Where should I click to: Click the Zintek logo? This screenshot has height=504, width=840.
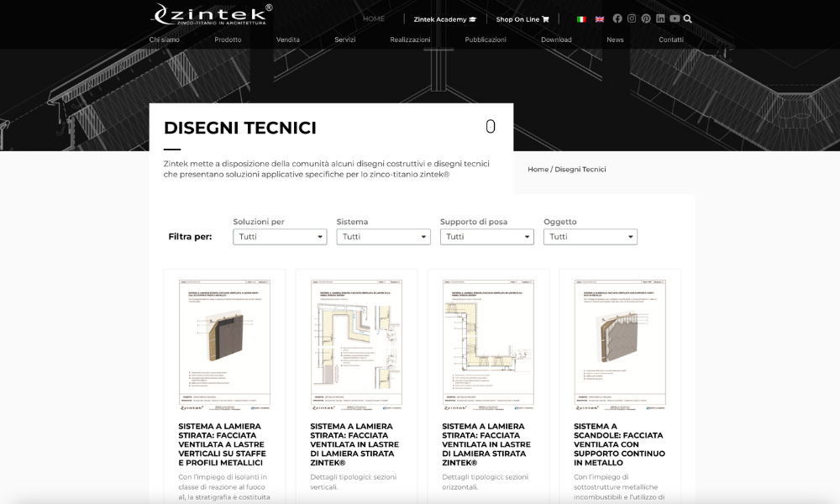point(212,14)
